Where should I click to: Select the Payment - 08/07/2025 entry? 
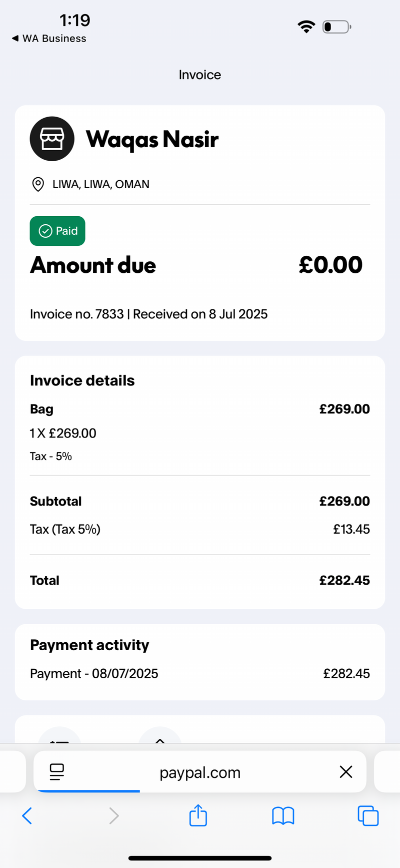[x=200, y=673]
